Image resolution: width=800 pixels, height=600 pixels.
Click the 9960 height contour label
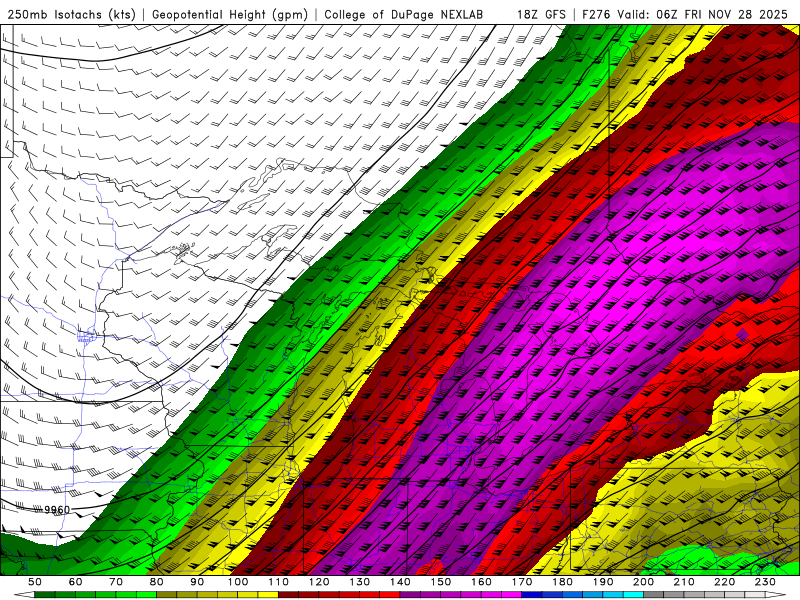coord(57,510)
